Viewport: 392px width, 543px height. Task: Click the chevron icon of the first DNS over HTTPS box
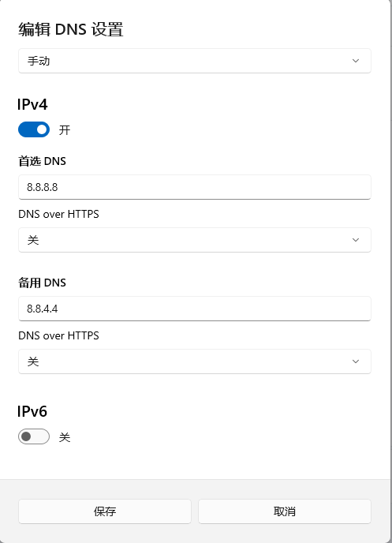pos(356,240)
